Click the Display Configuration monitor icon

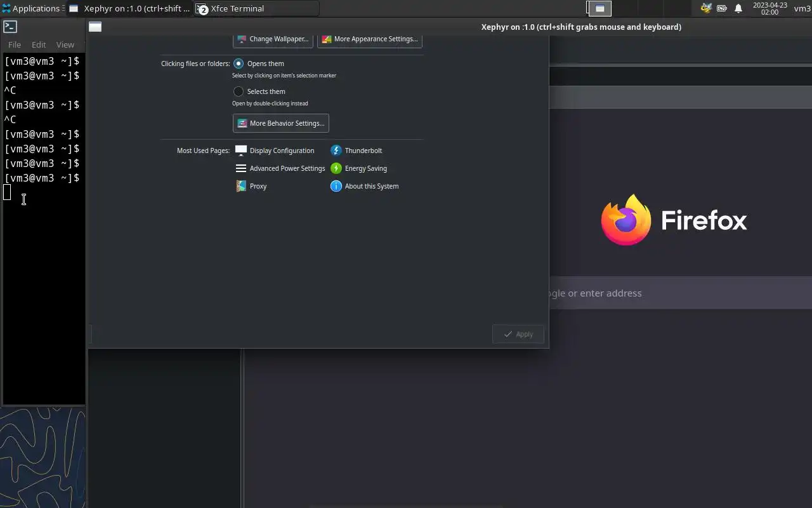241,150
